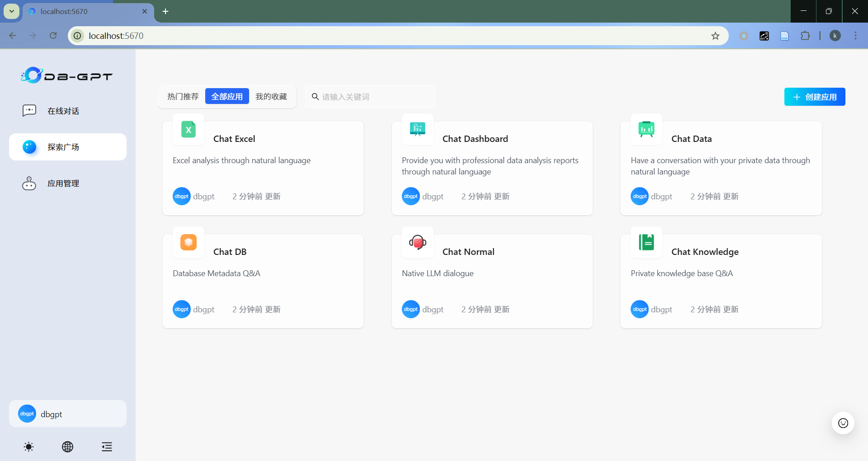
Task: Toggle the light/dark theme sun icon
Action: 28,447
